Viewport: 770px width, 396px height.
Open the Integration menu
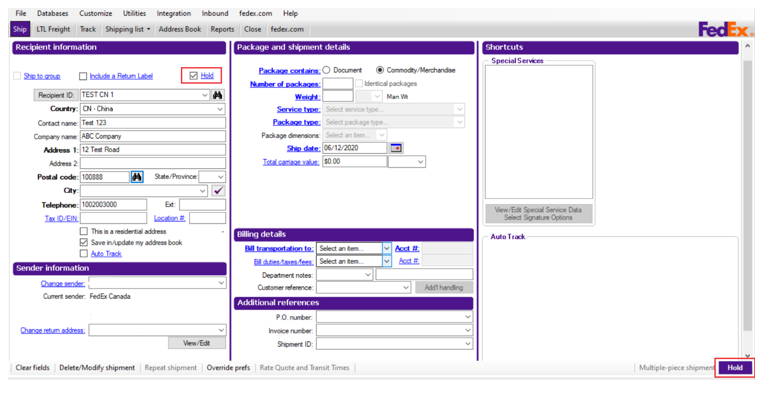point(174,13)
